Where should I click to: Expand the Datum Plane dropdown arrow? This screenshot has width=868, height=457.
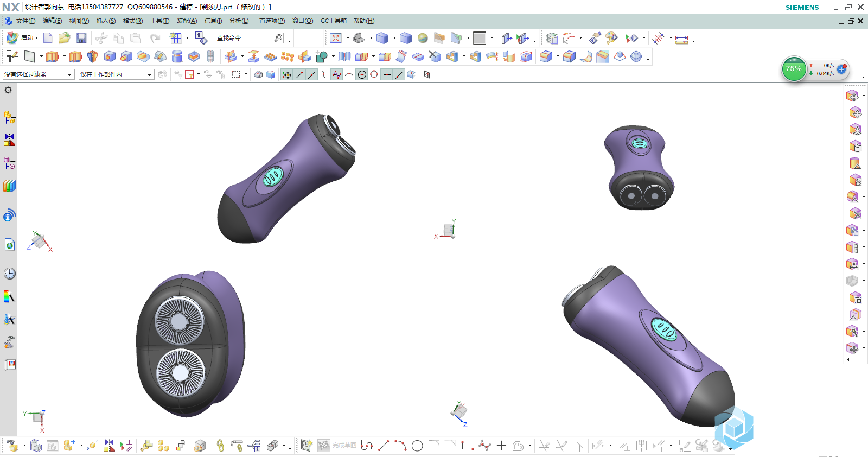coord(41,56)
